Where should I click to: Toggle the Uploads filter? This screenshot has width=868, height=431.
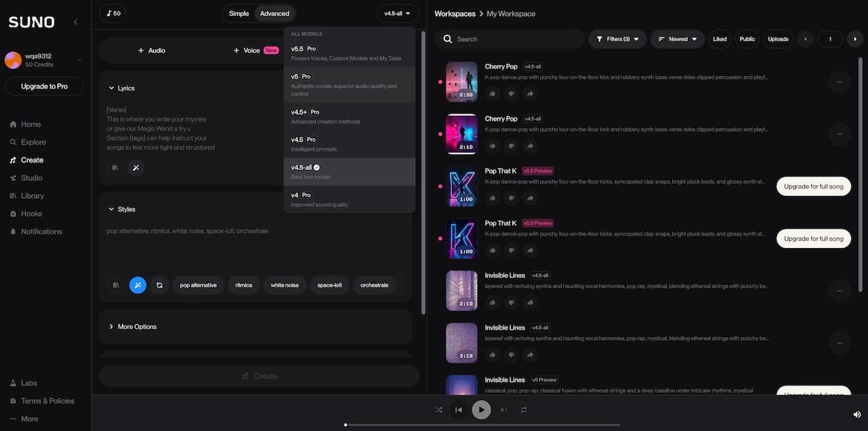[778, 39]
